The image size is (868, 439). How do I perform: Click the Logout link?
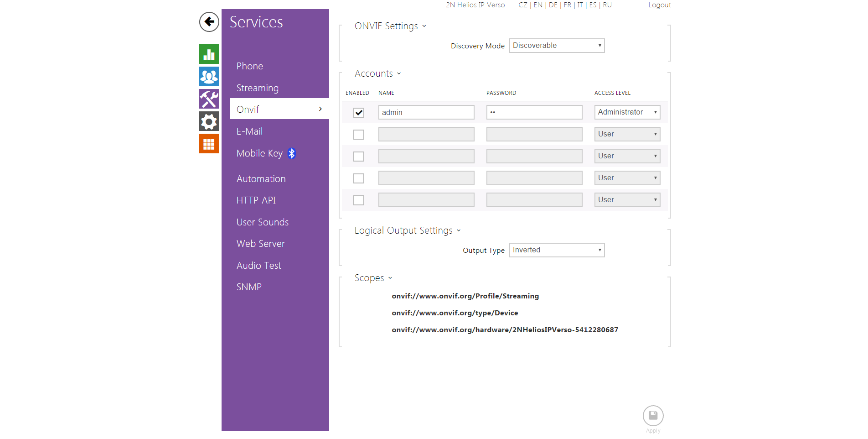click(659, 5)
